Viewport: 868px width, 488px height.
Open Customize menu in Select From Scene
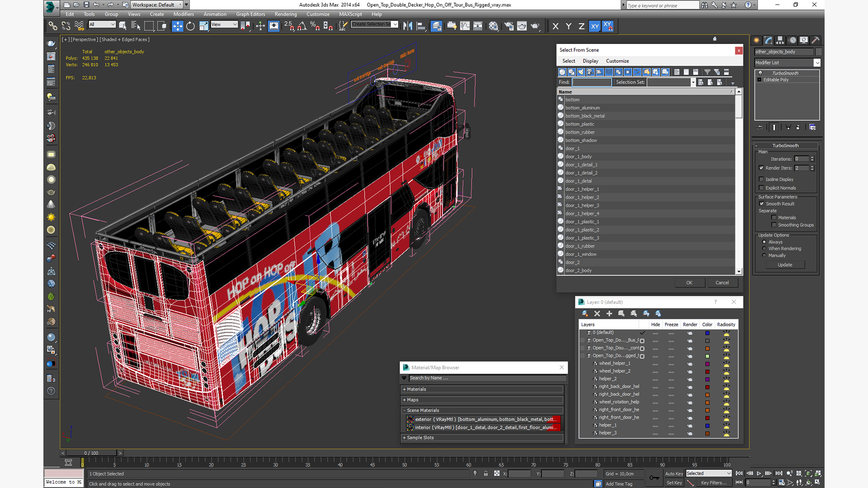click(618, 61)
